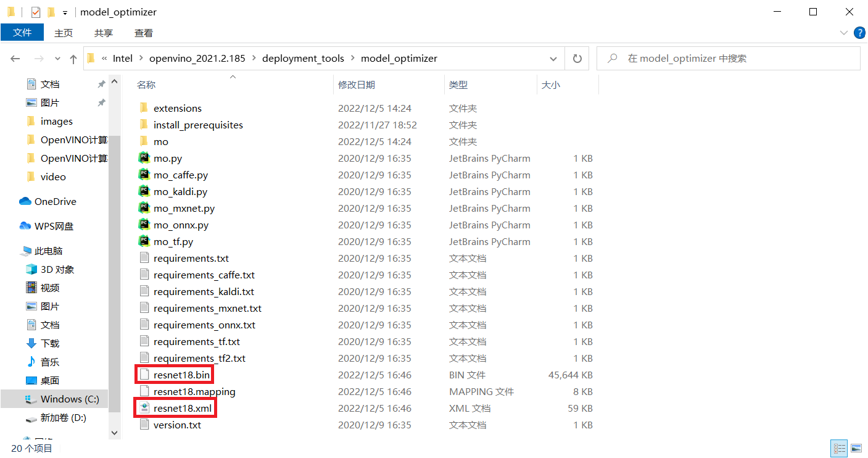Show hidden path levels via double chevron
Viewport: 868px width, 458px height.
(104, 59)
